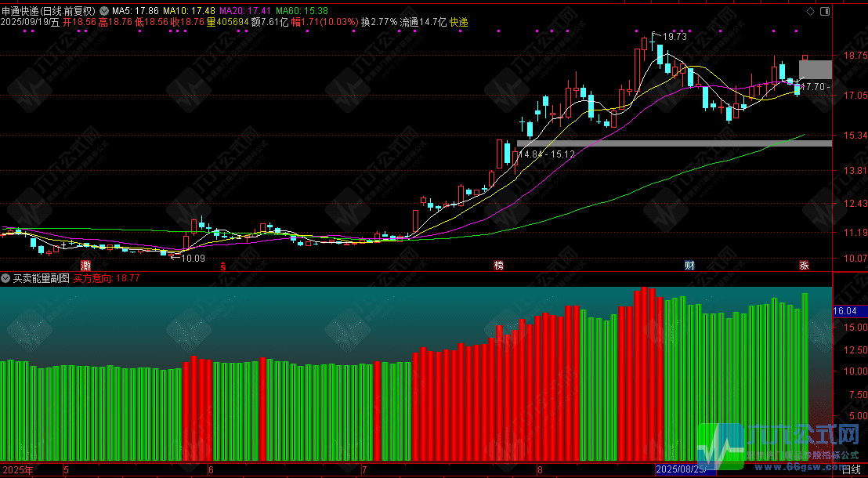Click the 买卖能量副图 sub-chart title
868x478 pixels.
[x=41, y=279]
